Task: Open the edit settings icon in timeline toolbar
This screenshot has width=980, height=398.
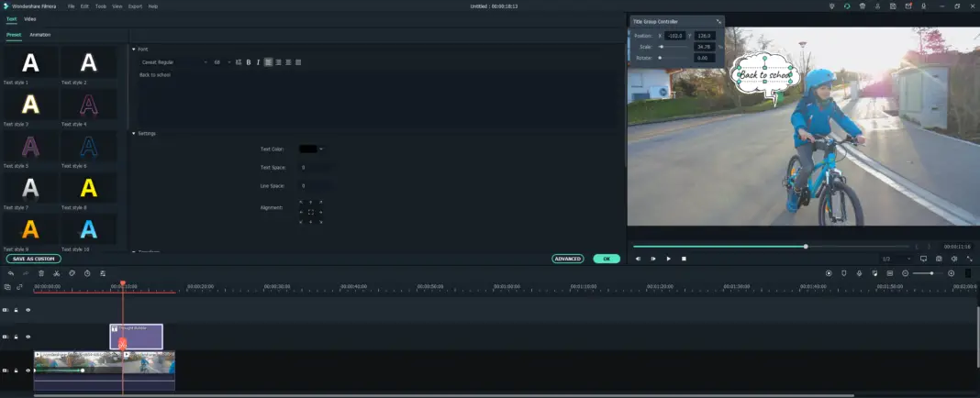Action: coord(103,273)
